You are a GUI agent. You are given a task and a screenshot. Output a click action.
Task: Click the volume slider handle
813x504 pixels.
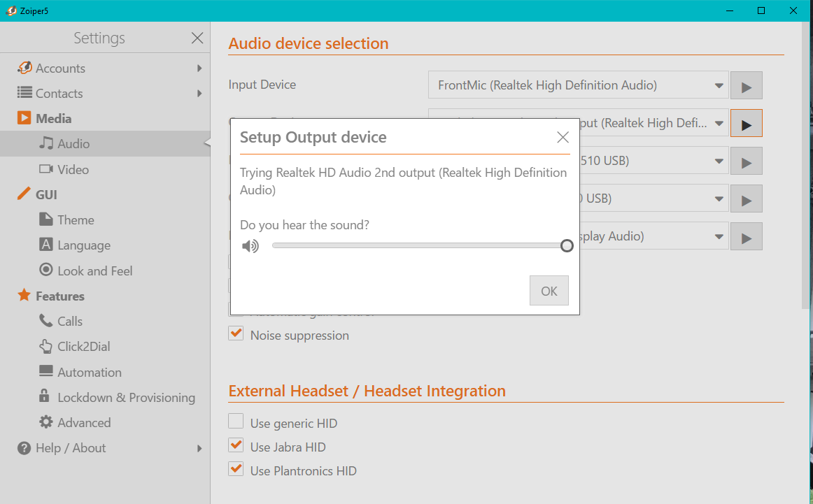(567, 245)
